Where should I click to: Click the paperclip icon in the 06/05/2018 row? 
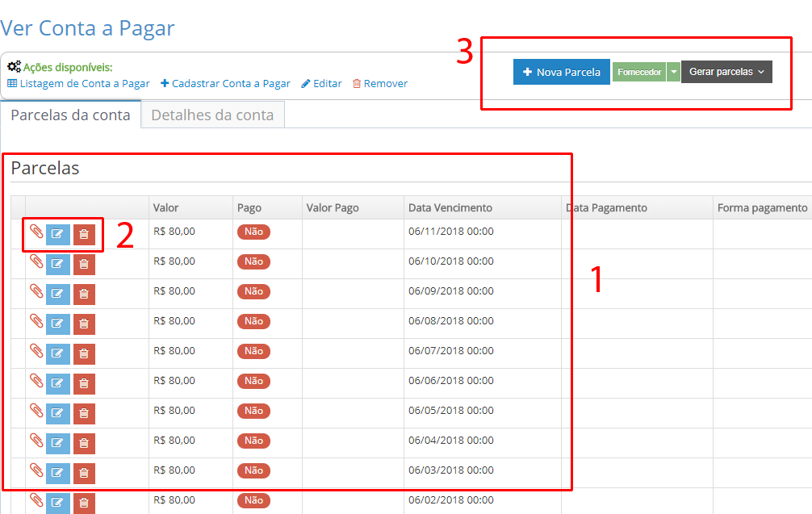(x=36, y=412)
